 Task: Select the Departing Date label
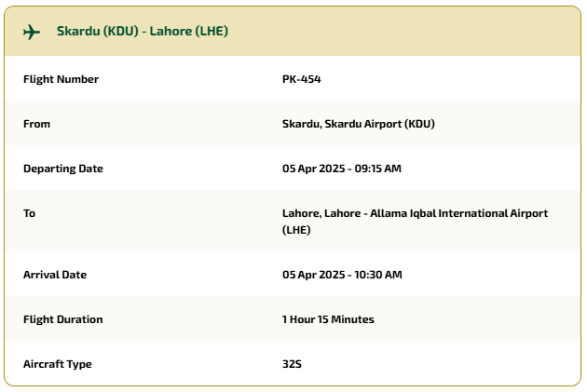[x=63, y=169]
